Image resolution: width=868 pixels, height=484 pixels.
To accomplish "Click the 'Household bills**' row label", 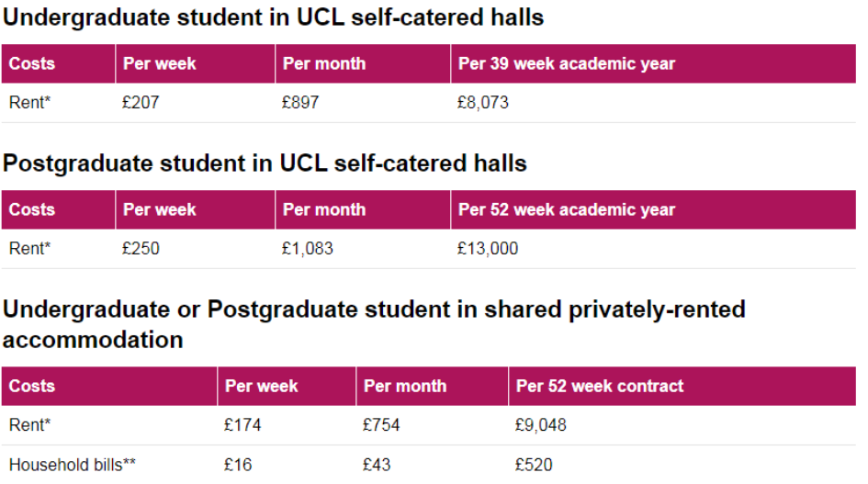I will 72,465.
